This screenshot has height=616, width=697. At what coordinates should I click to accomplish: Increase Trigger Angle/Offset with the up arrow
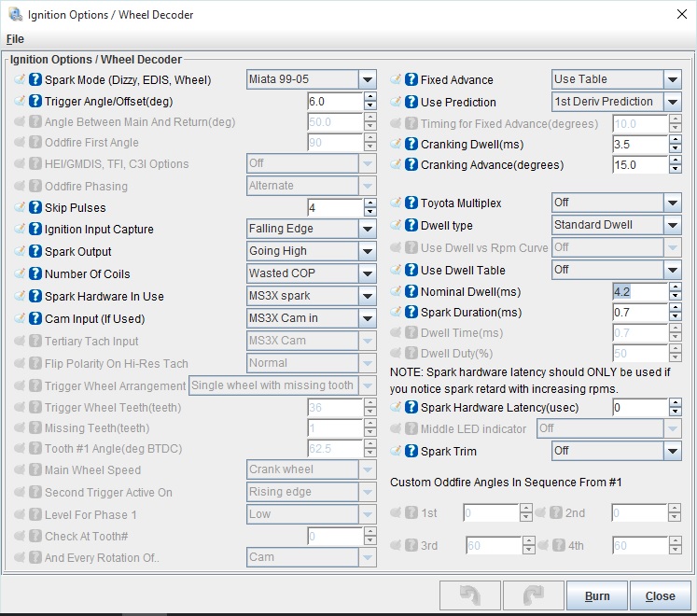pos(370,97)
